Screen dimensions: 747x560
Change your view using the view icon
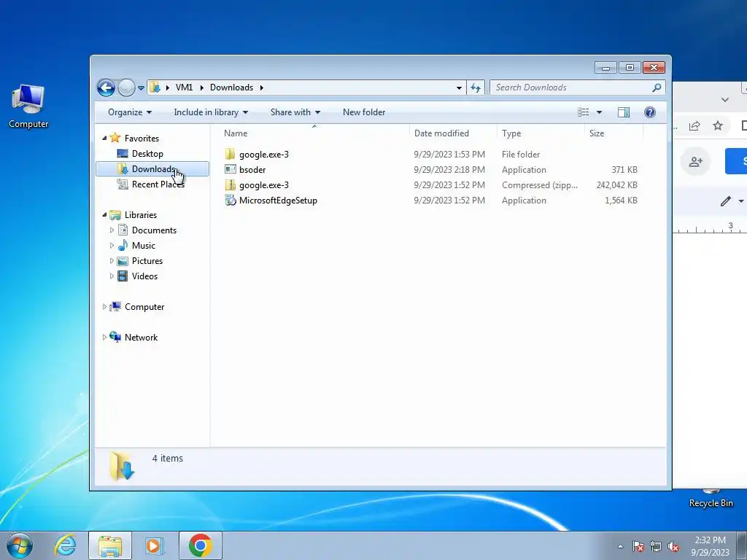pos(583,112)
